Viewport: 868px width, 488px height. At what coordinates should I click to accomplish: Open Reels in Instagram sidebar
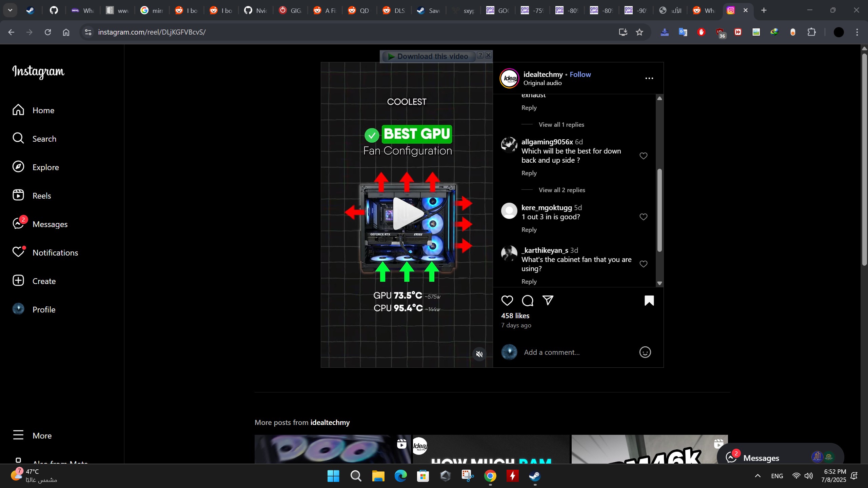(x=32, y=196)
